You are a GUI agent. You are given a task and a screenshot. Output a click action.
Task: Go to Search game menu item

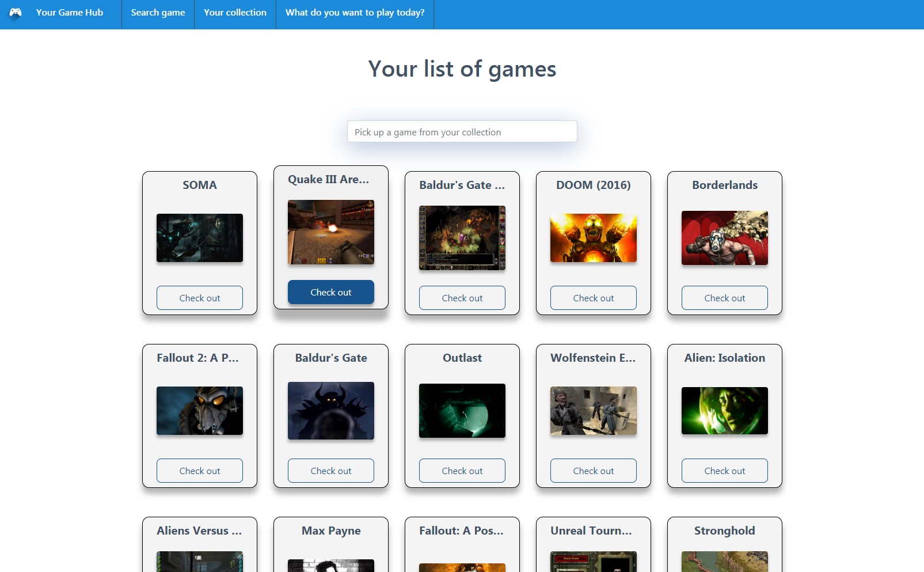[x=158, y=13]
